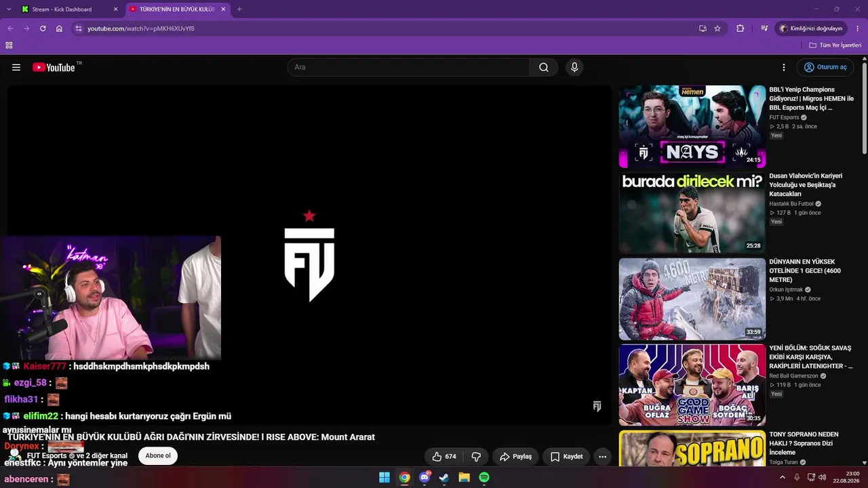The height and width of the screenshot is (488, 868).
Task: Open more actions menu next to Kaydet
Action: (x=602, y=457)
